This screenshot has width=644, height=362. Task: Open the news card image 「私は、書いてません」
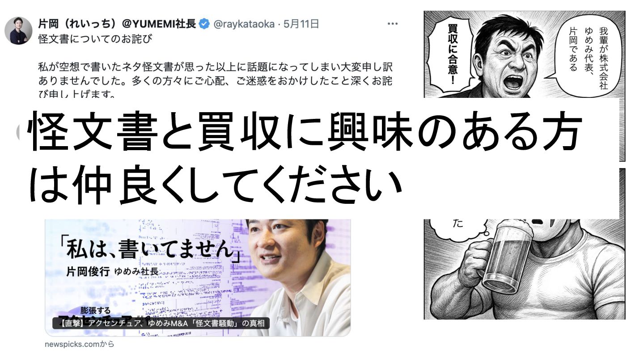click(x=198, y=278)
